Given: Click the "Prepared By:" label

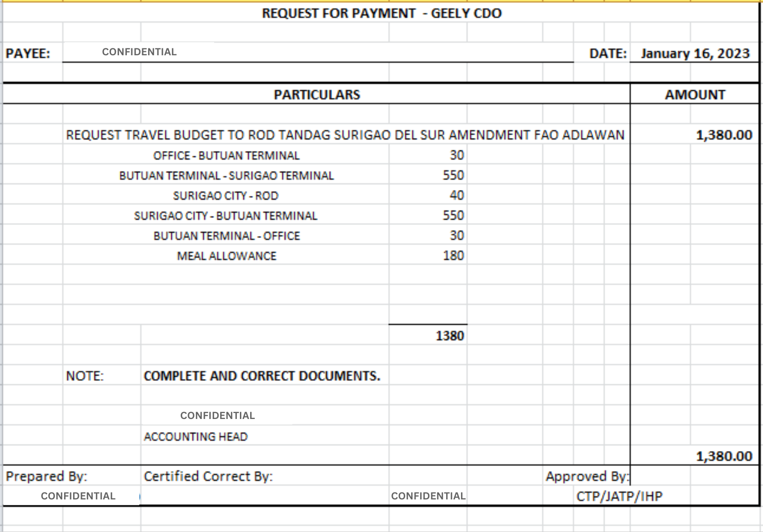Looking at the screenshot, I should 46,476.
